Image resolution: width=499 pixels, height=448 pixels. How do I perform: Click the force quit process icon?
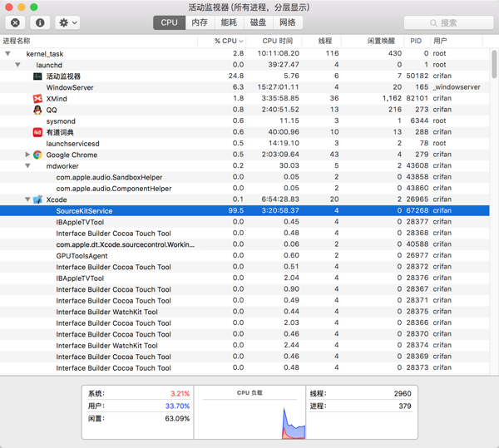[x=15, y=22]
